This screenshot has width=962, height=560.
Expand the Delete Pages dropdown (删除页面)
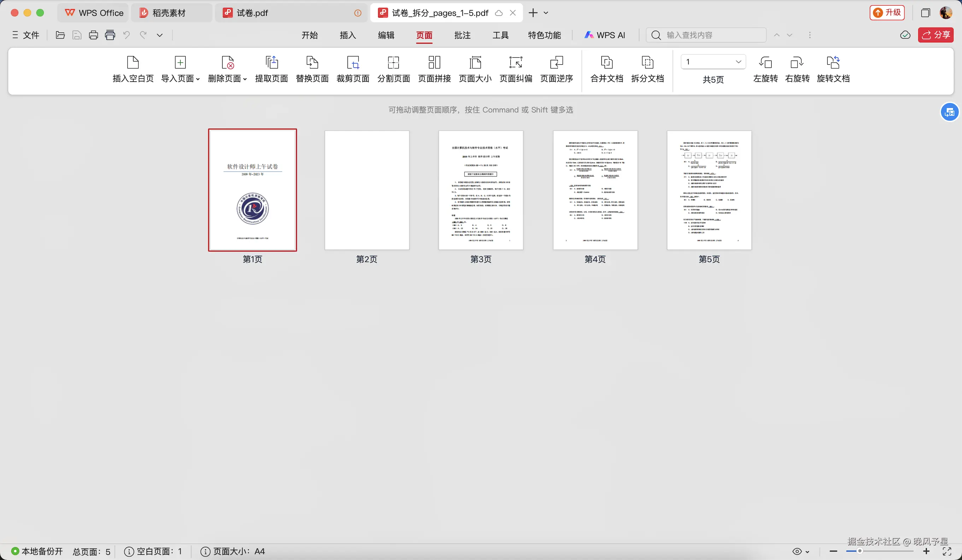(245, 79)
